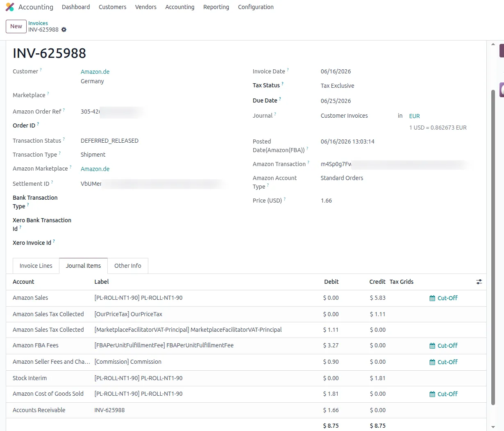Screen dimensions: 504x431
Task: Select the Journal Items tab
Action: point(84,266)
